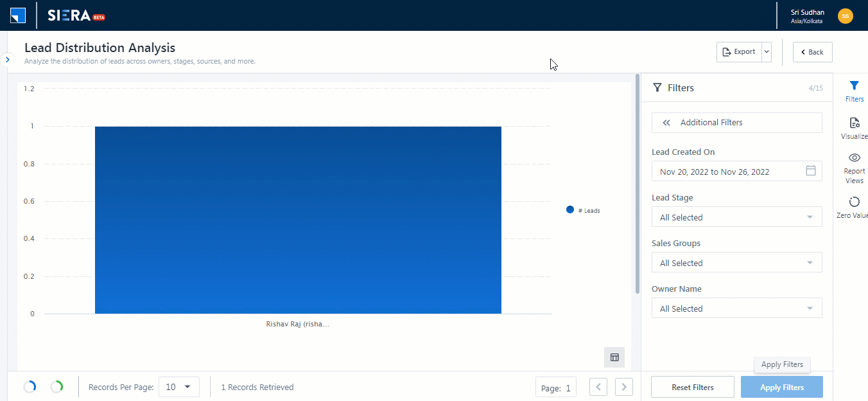
Task: Open the Sales Groups dropdown
Action: pos(736,263)
